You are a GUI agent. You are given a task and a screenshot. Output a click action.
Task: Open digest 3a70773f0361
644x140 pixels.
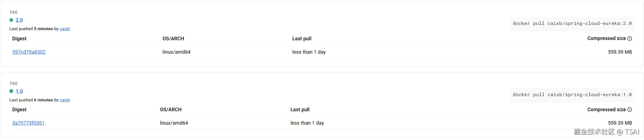(x=28, y=123)
